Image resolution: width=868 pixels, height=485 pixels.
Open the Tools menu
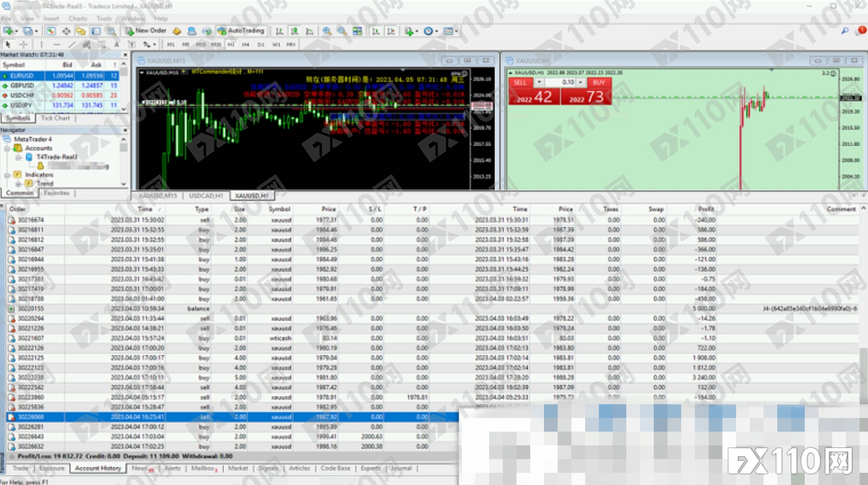click(x=104, y=18)
